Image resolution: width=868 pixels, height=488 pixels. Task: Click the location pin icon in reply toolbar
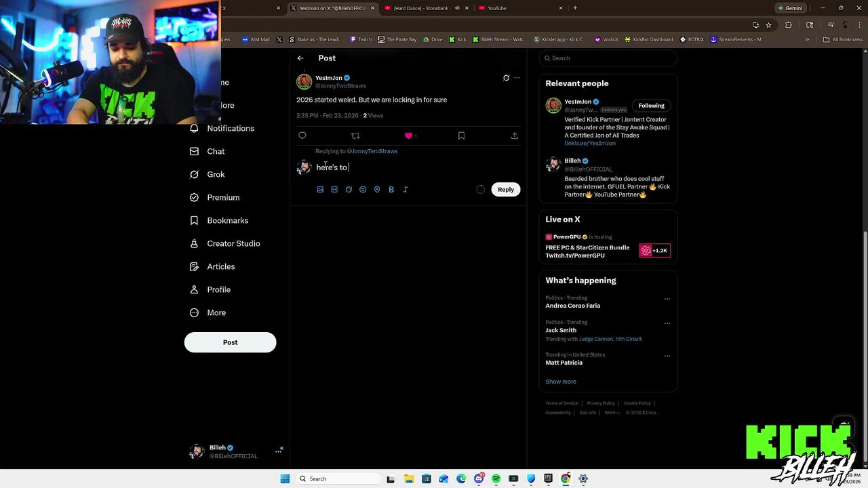[x=377, y=190]
